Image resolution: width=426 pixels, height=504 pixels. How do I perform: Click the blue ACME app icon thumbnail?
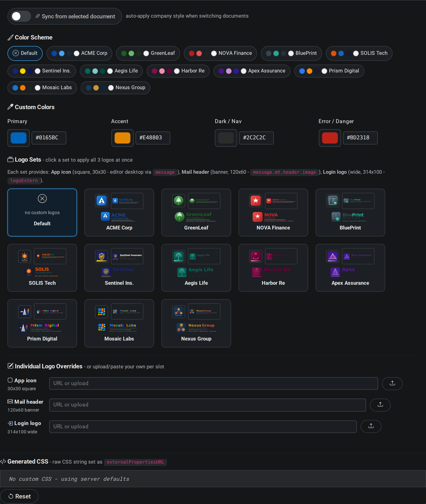coord(102,201)
